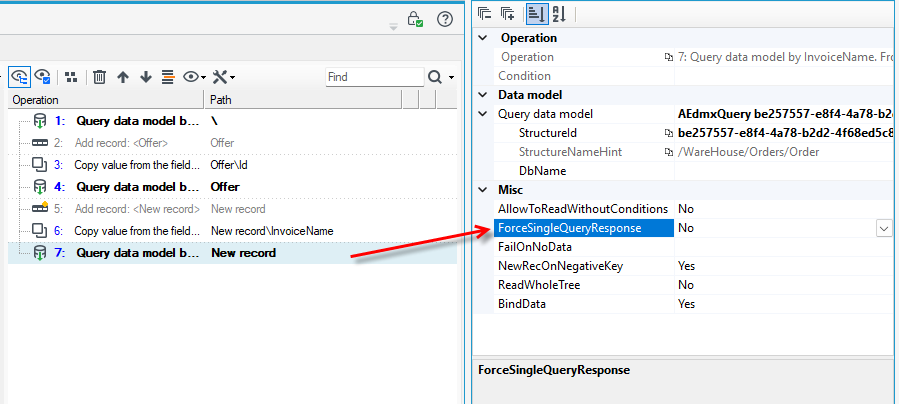899x404 pixels.
Task: Toggle the eye with checkmark view button
Action: pyautogui.click(x=42, y=77)
